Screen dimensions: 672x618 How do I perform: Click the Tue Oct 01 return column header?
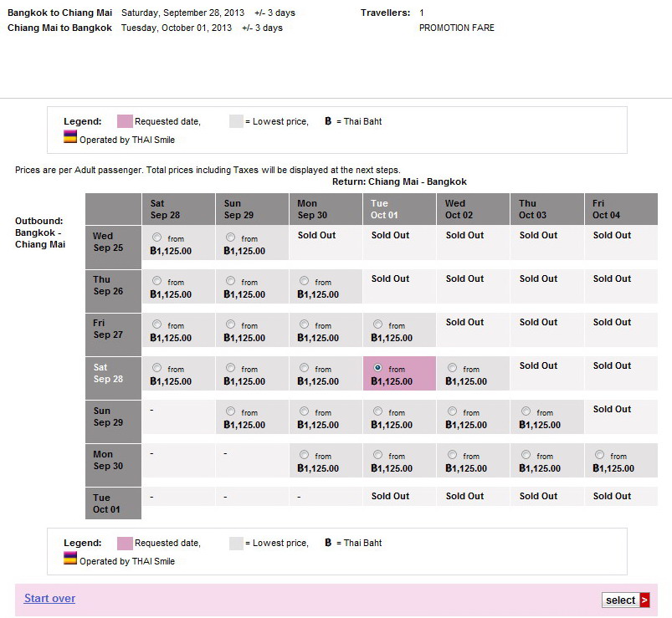(399, 209)
